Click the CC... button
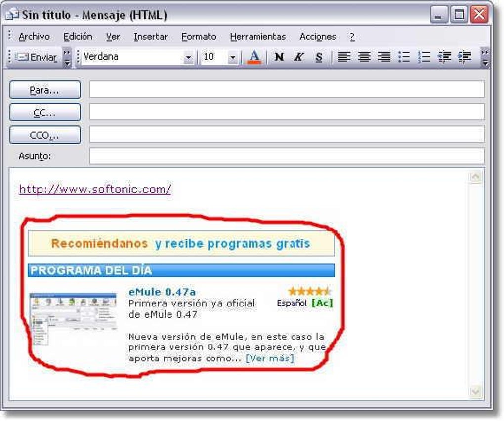The height and width of the screenshot is (421, 504). 45,112
